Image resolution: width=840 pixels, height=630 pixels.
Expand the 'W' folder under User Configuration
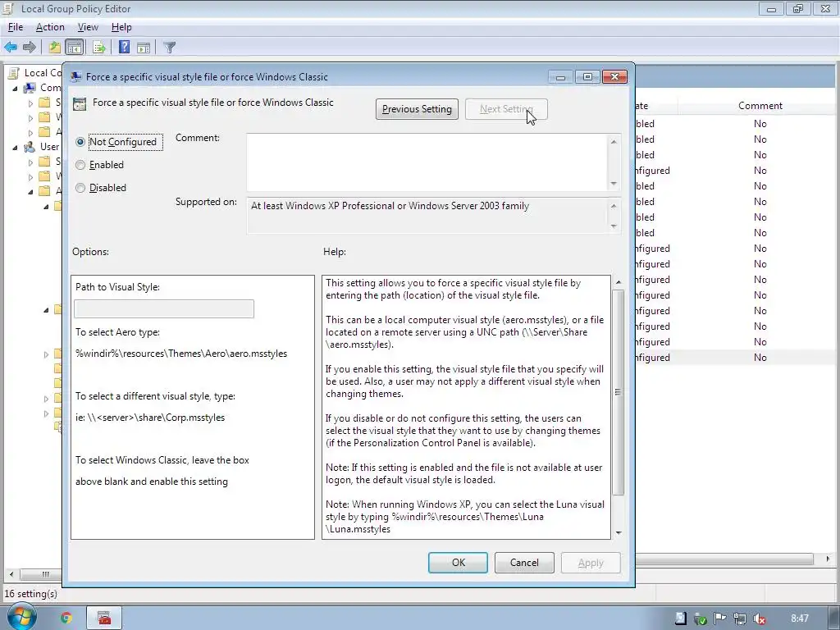30,176
